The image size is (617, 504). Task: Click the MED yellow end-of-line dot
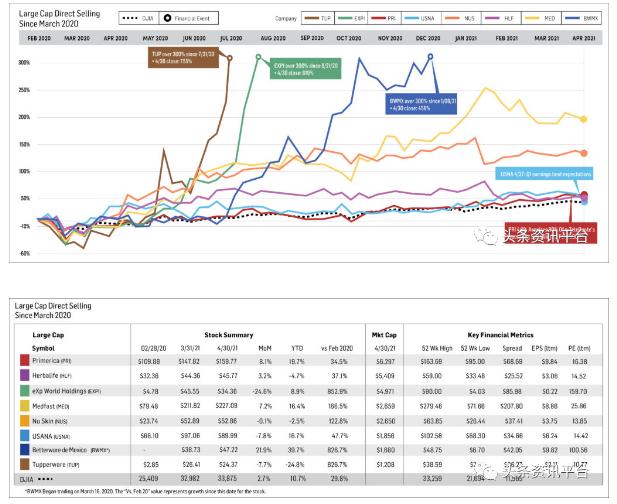coord(584,119)
